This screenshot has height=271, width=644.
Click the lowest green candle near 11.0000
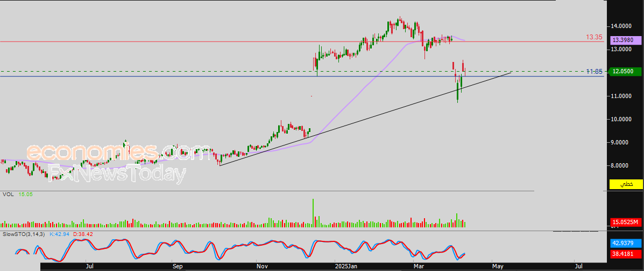pyautogui.click(x=458, y=91)
